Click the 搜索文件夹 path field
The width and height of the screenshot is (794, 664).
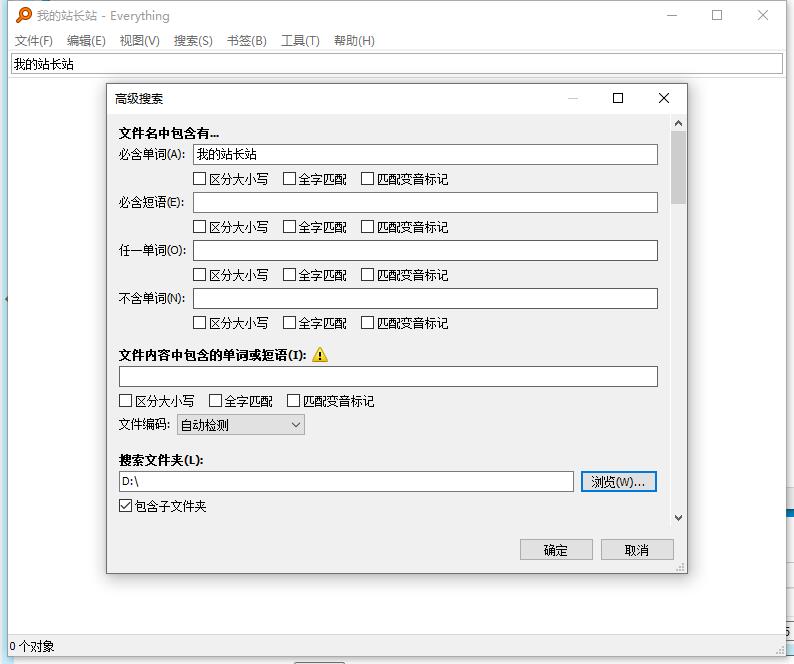[x=346, y=481]
